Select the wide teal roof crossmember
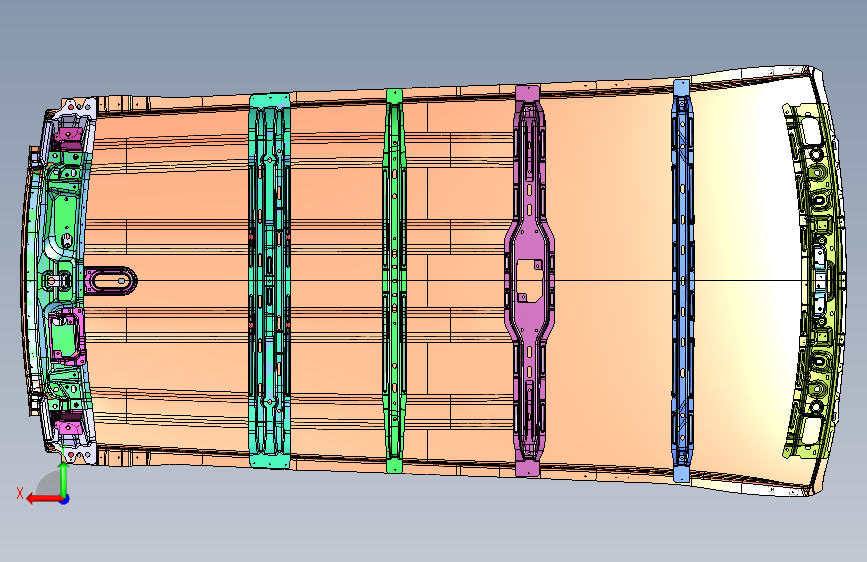Viewport: 867px width, 562px height. pyautogui.click(x=269, y=281)
